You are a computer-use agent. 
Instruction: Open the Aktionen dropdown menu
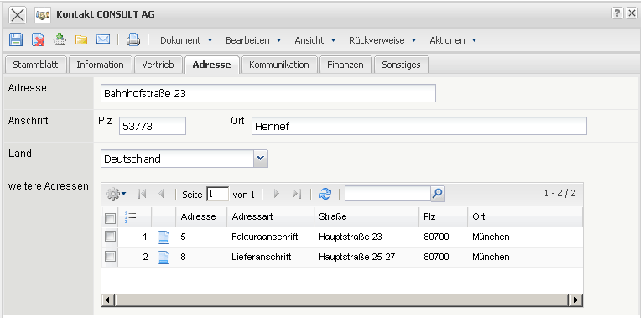coord(453,40)
